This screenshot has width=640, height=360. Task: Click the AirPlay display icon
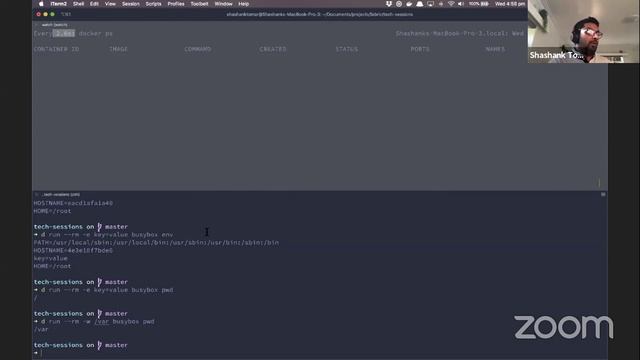point(431,4)
